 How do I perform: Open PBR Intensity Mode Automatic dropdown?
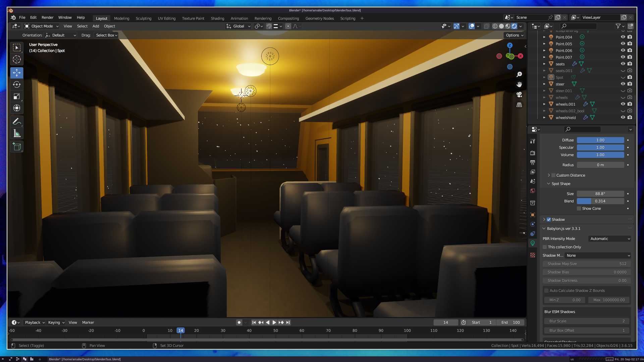click(x=610, y=239)
